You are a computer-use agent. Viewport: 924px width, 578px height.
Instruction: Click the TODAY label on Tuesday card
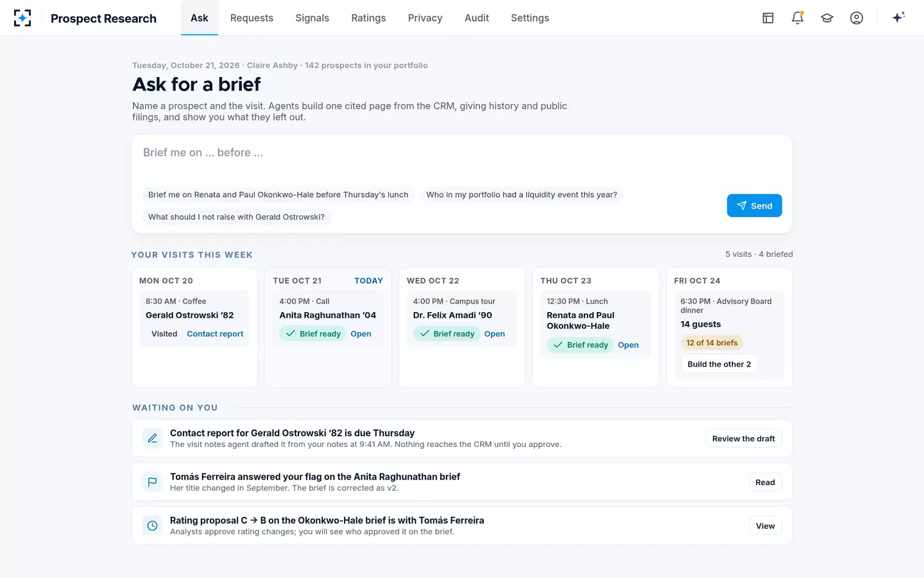(368, 281)
